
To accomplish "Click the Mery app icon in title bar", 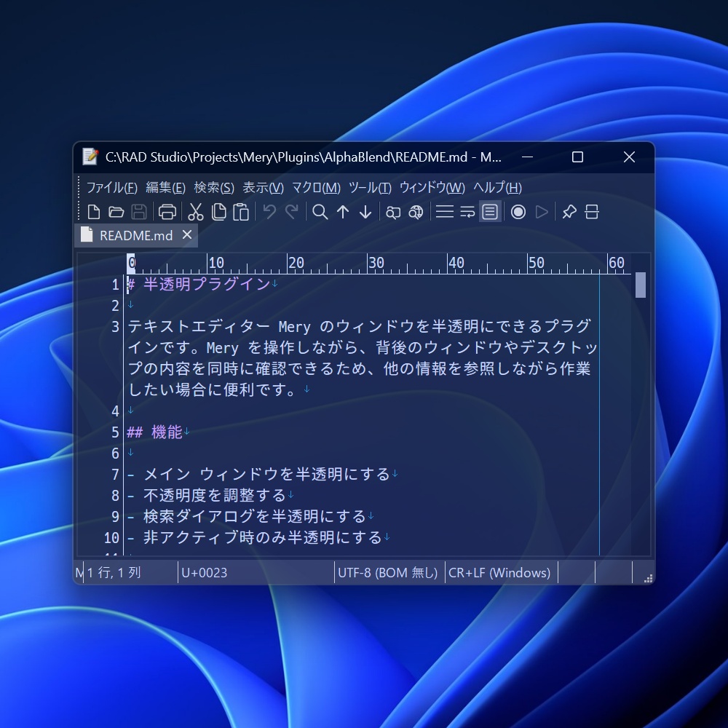I will (90, 157).
